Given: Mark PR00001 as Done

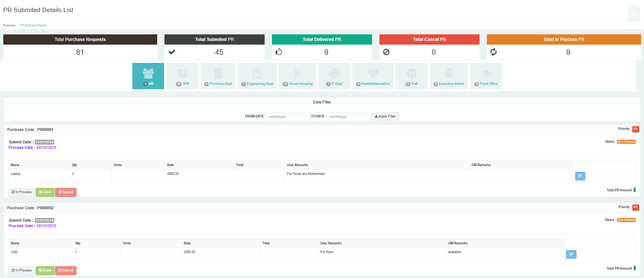Looking at the screenshot, I should point(45,192).
